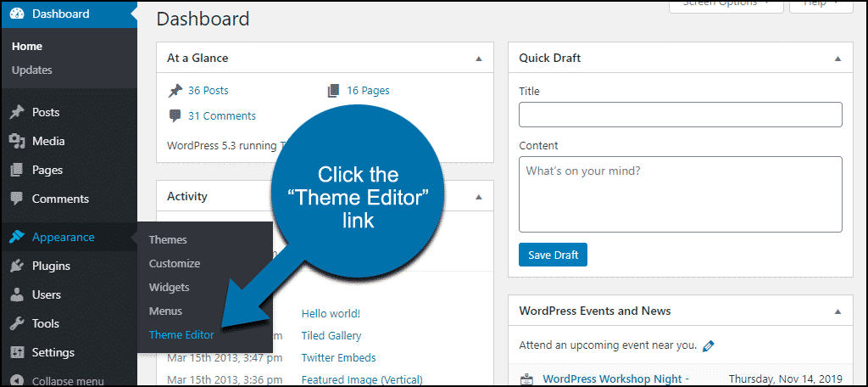Open the Posts menu label
The image size is (868, 387).
[x=46, y=112]
